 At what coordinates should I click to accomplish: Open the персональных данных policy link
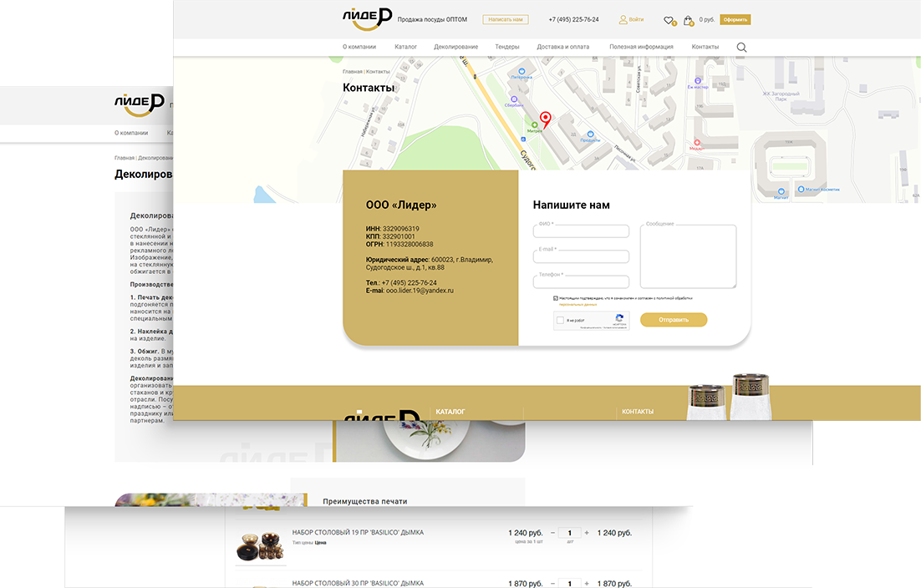pyautogui.click(x=578, y=305)
